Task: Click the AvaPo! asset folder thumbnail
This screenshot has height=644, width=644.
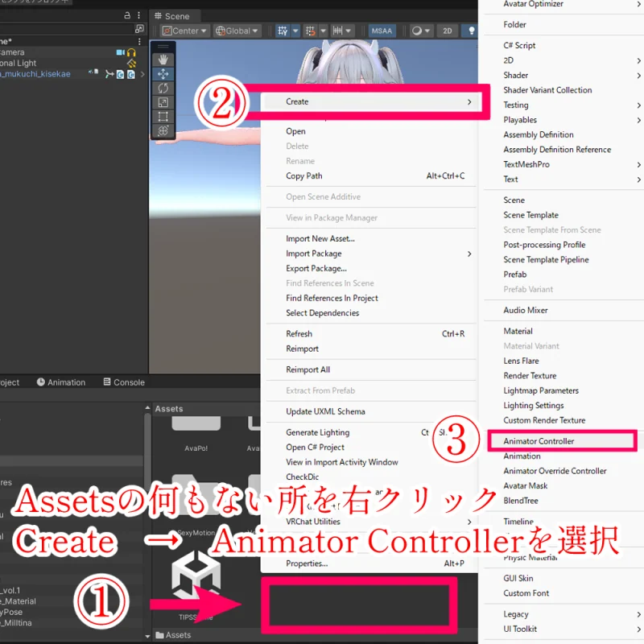Action: [x=196, y=423]
